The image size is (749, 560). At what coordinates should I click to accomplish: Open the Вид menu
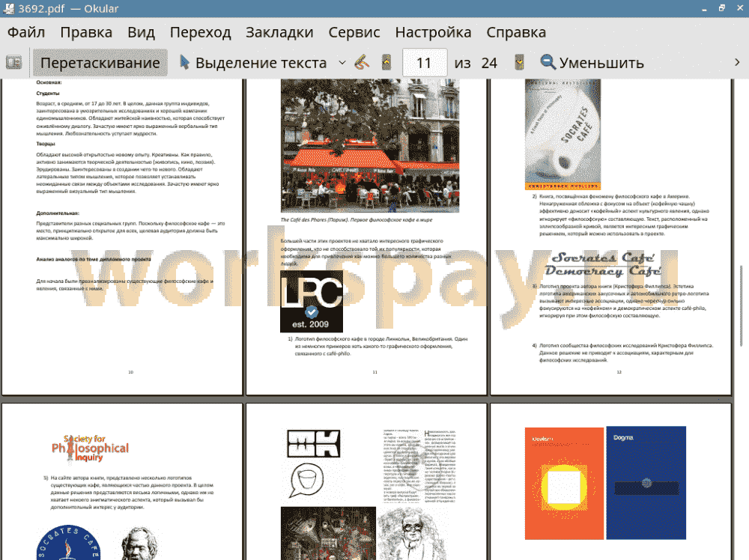click(x=141, y=32)
